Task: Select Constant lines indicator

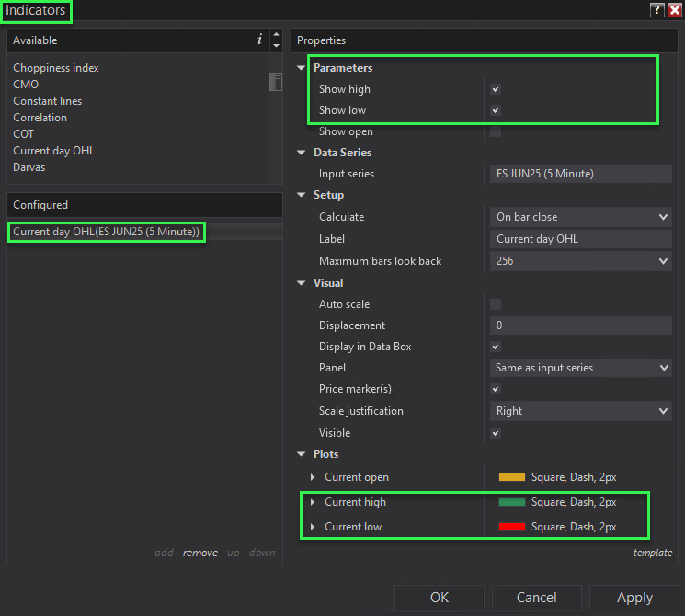Action: point(47,101)
